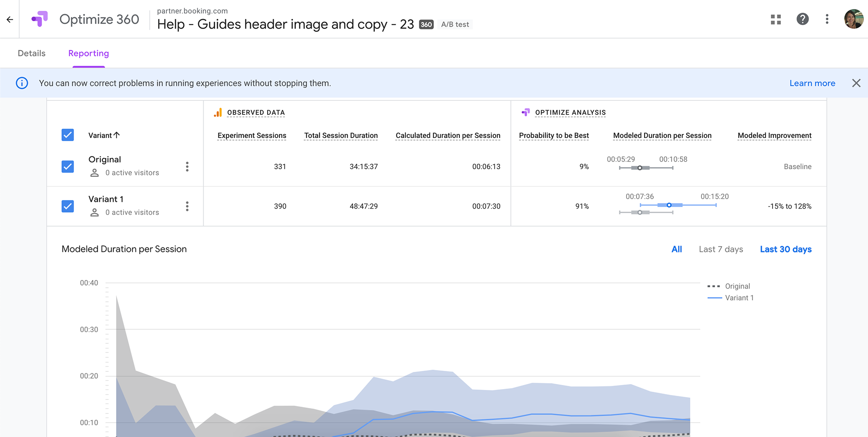Click the 00:40 y-axis label
Image resolution: width=868 pixels, height=437 pixels.
tap(89, 283)
